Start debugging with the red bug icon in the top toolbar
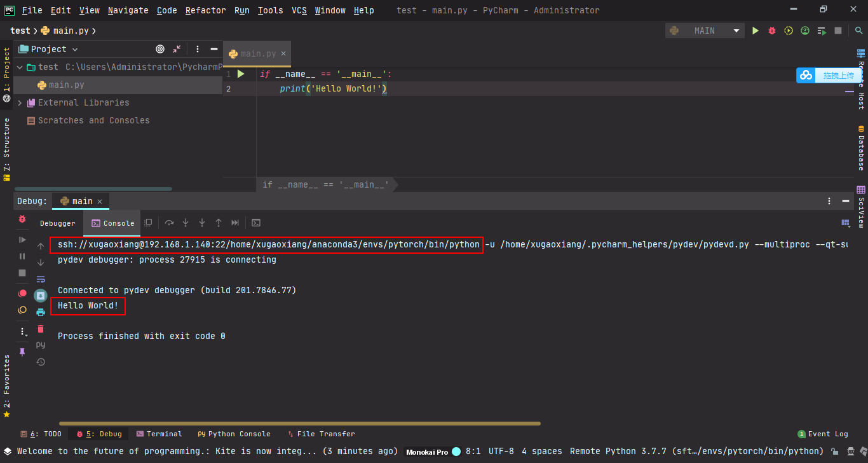The image size is (868, 463). click(x=772, y=31)
